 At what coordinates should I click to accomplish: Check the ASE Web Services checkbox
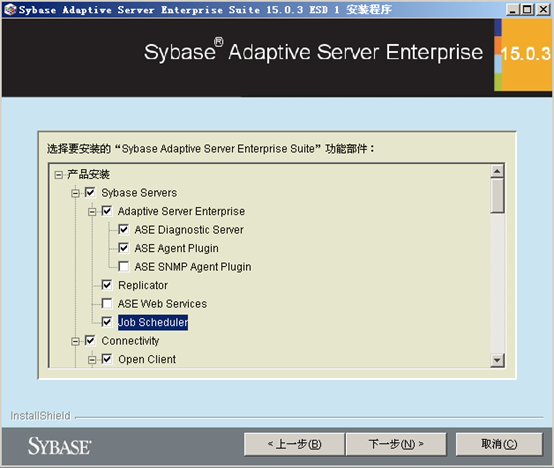pyautogui.click(x=107, y=303)
